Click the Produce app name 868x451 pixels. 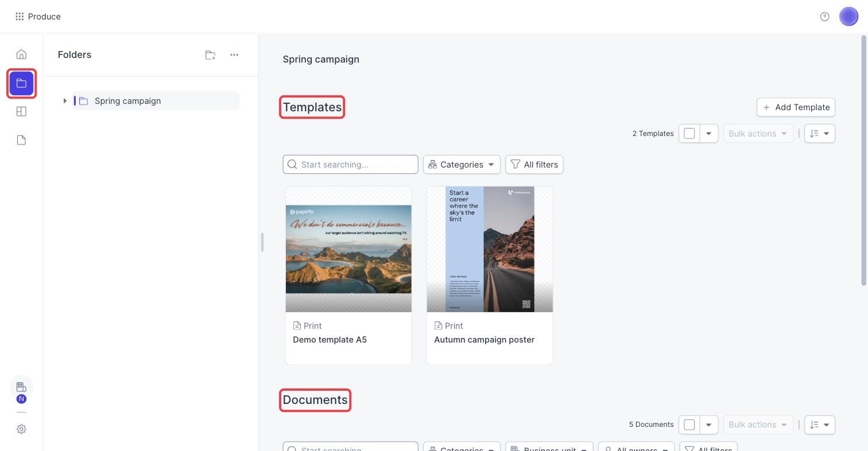click(44, 17)
